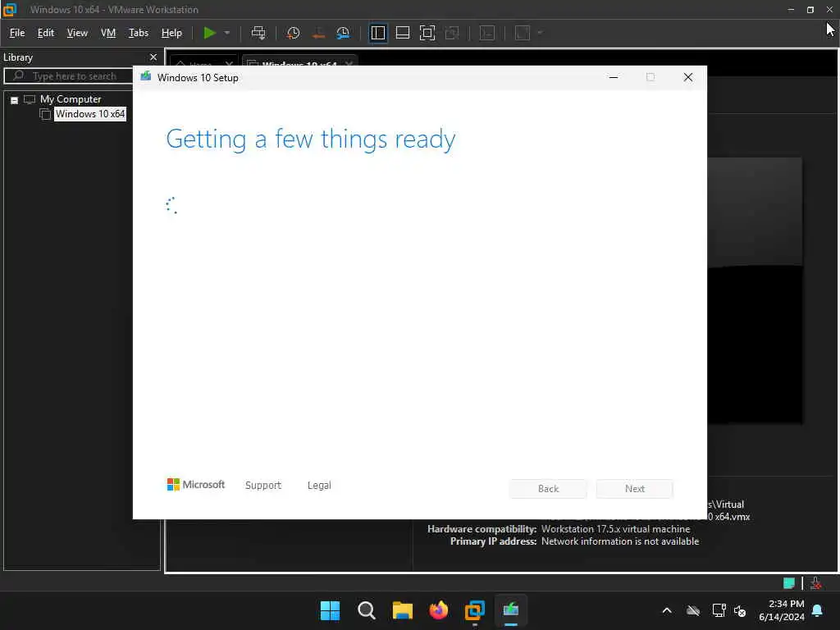Screen dimensions: 840x630
Task: Open the Edit menu
Action: 46,33
